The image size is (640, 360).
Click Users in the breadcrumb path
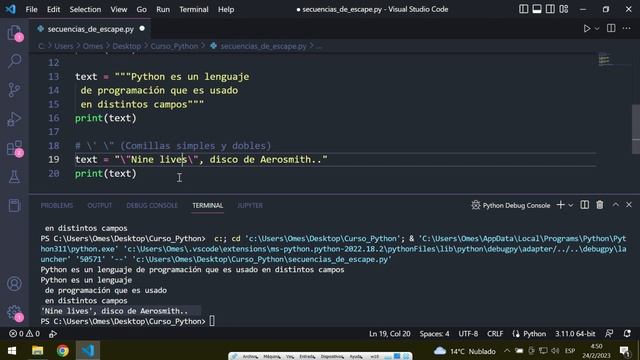[x=64, y=46]
